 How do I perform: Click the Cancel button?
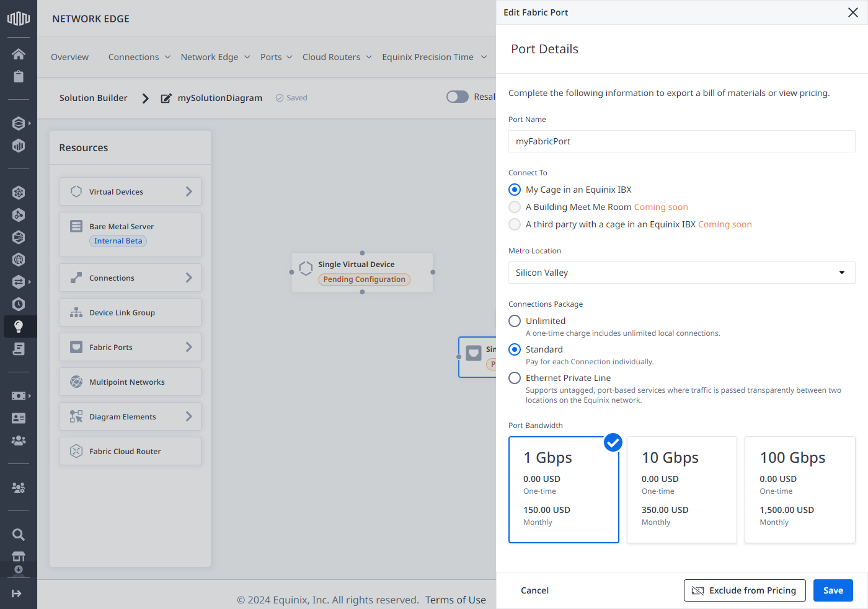coord(534,590)
